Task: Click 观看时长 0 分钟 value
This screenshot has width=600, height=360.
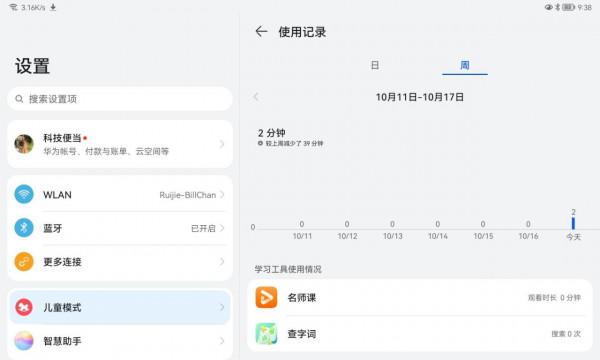Action: (x=554, y=298)
